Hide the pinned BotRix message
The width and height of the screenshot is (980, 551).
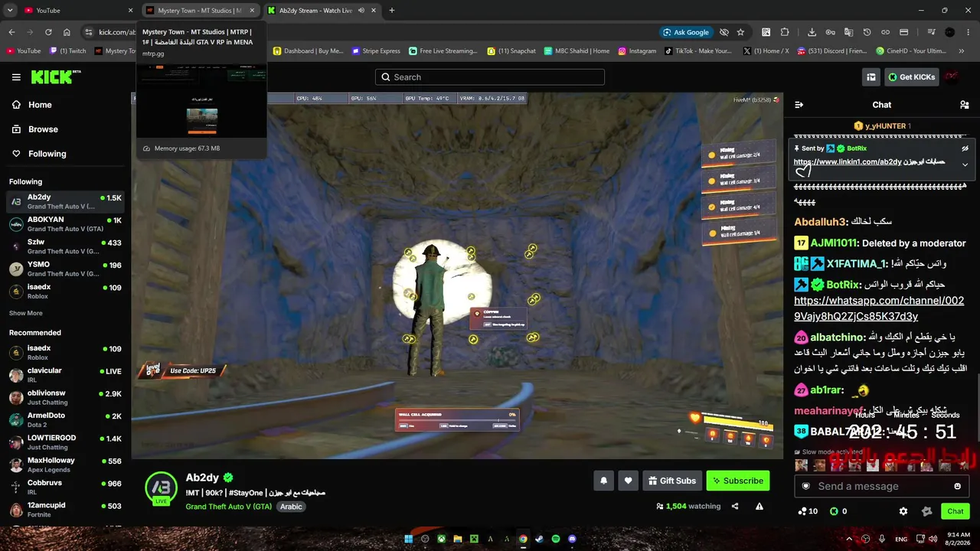pyautogui.click(x=965, y=148)
